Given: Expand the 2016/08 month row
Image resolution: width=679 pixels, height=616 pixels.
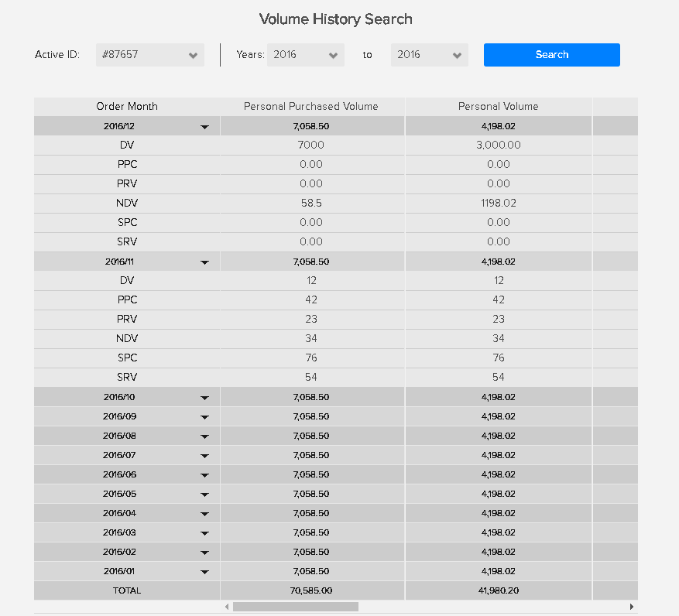Looking at the screenshot, I should pyautogui.click(x=204, y=436).
